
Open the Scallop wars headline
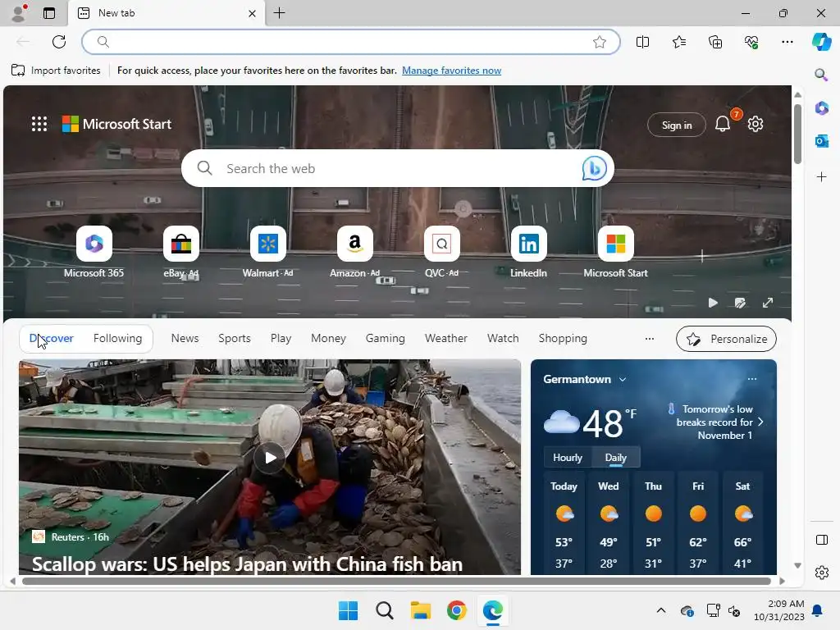click(247, 564)
